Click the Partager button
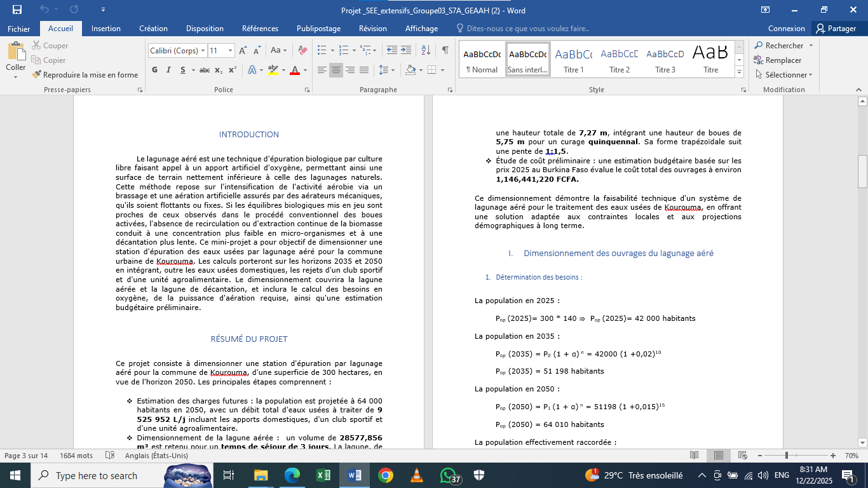The height and width of the screenshot is (488, 868). point(836,29)
